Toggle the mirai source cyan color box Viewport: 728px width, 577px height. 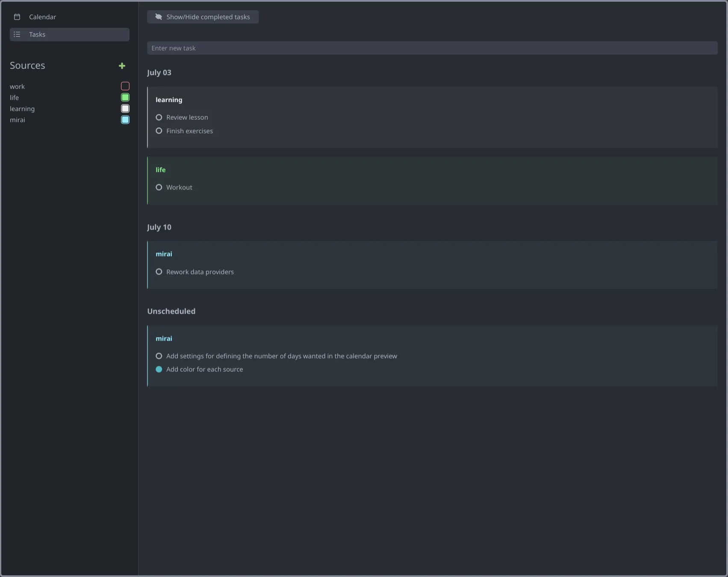click(125, 120)
